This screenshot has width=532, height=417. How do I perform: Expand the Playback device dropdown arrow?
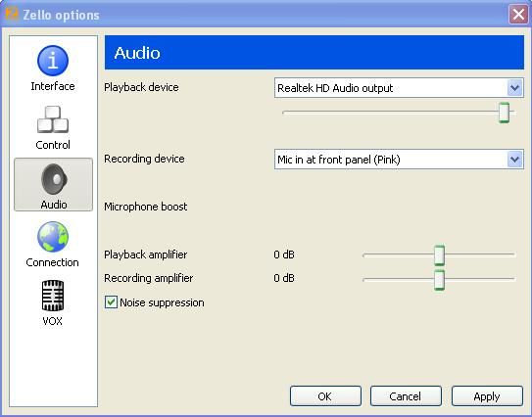(x=514, y=88)
